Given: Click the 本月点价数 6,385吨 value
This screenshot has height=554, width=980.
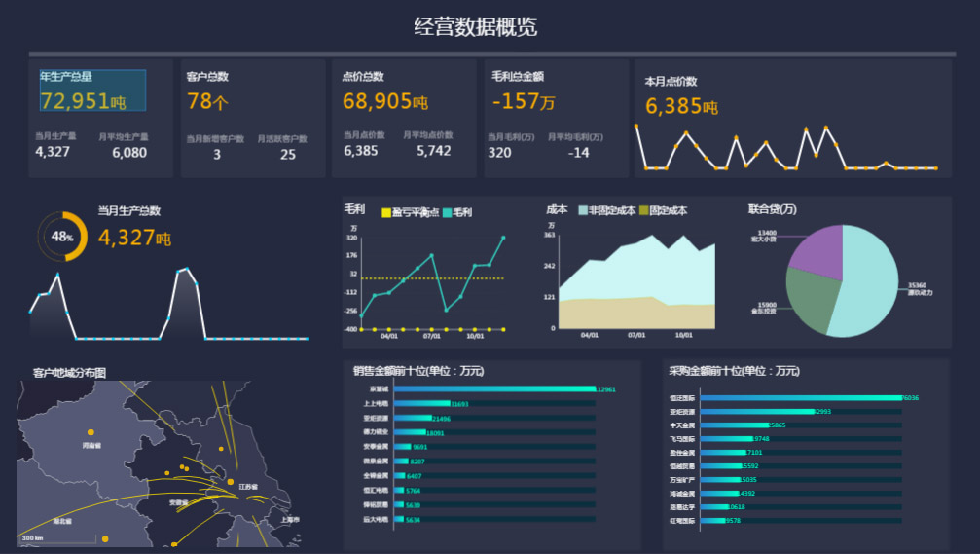Looking at the screenshot, I should [x=682, y=106].
